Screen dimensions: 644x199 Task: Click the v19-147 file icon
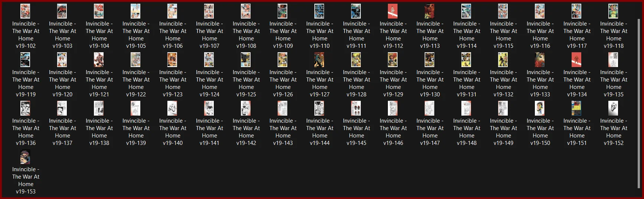click(429, 108)
